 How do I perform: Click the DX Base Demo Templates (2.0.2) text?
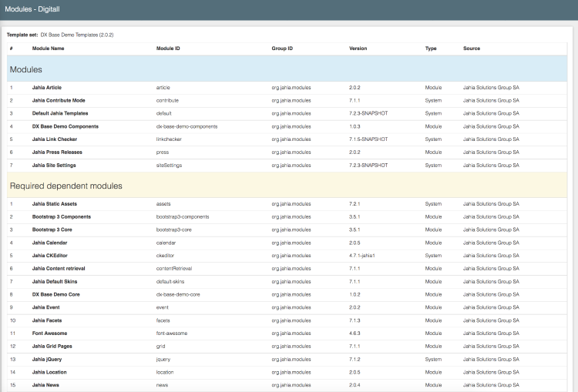77,35
